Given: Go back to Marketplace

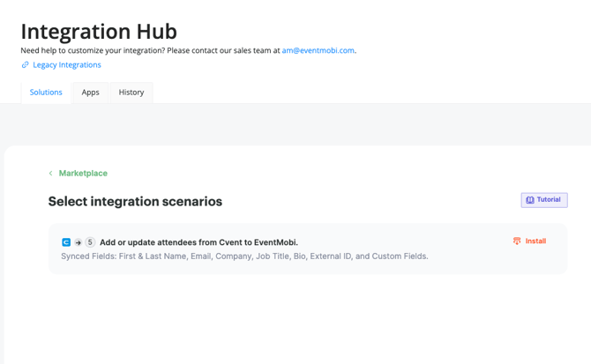Looking at the screenshot, I should coord(83,174).
